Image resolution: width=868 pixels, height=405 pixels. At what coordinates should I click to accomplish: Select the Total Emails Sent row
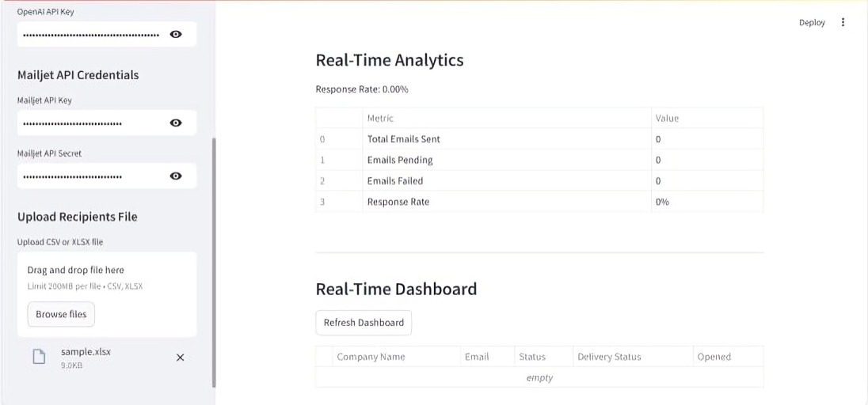404,139
